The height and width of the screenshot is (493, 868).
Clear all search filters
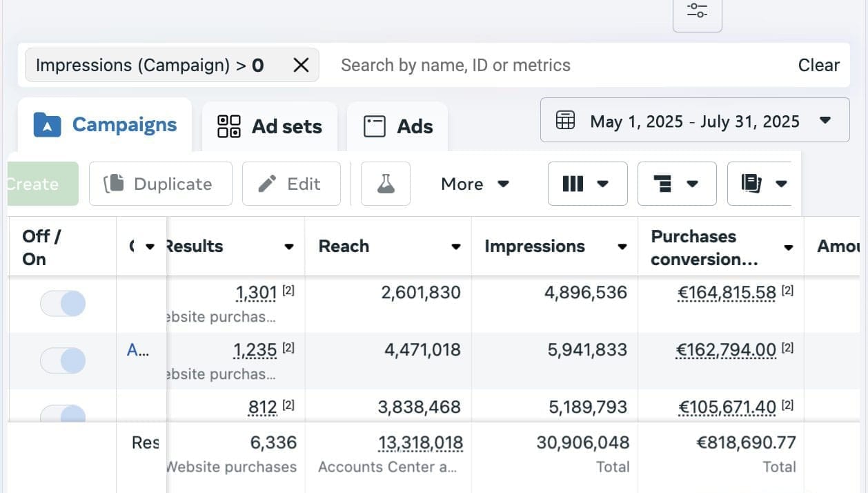[x=818, y=65]
